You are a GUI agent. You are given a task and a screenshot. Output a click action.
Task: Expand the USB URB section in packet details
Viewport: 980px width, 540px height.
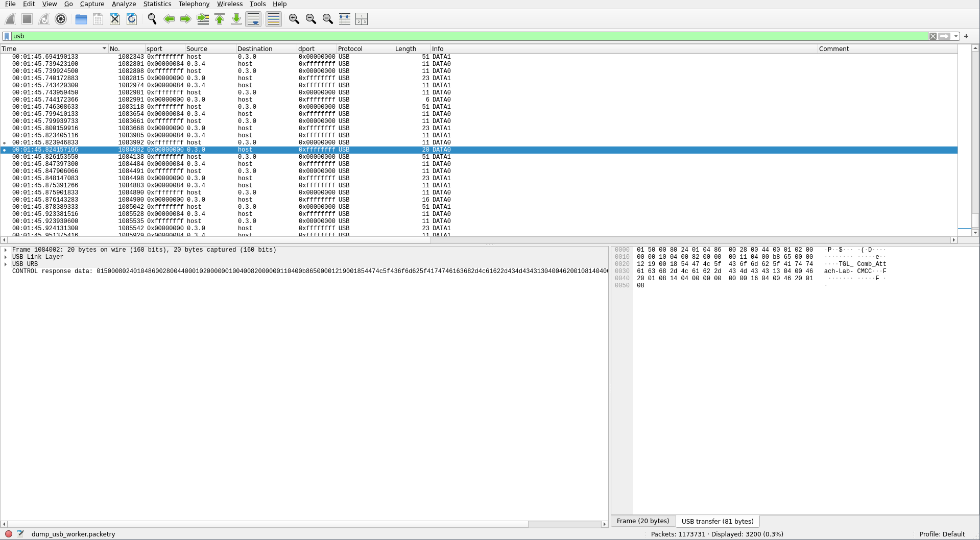pos(6,264)
